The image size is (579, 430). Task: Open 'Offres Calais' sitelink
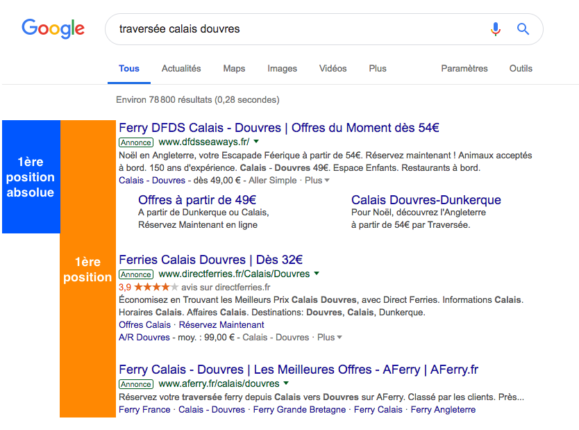tap(144, 325)
